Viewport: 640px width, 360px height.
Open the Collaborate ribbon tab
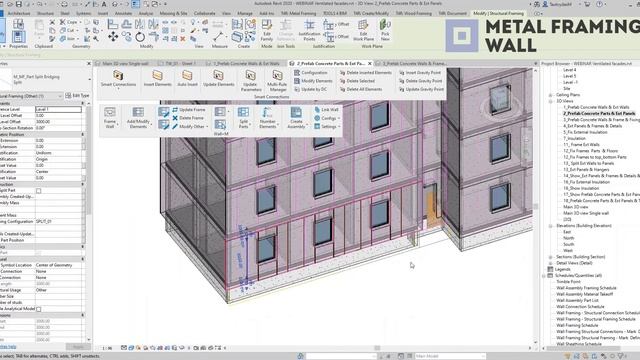click(x=204, y=13)
